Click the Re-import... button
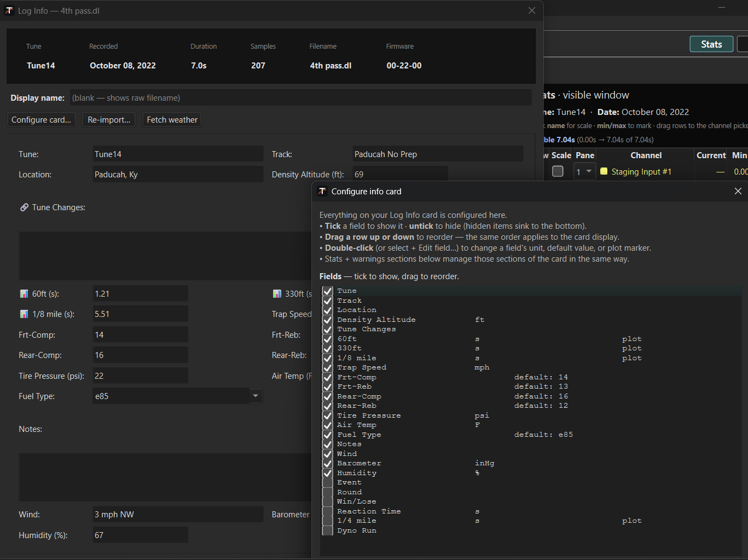This screenshot has height=560, width=748. click(109, 120)
